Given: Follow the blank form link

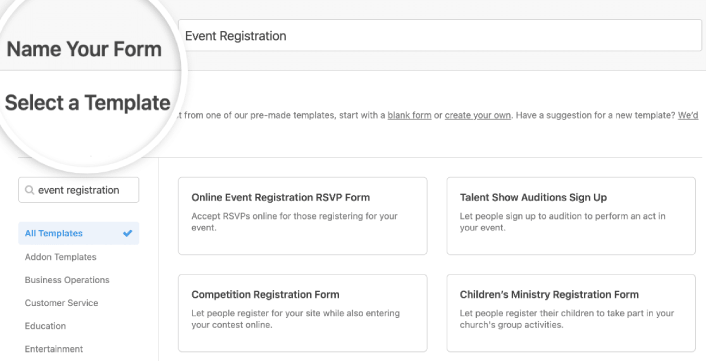Looking at the screenshot, I should pyautogui.click(x=409, y=115).
